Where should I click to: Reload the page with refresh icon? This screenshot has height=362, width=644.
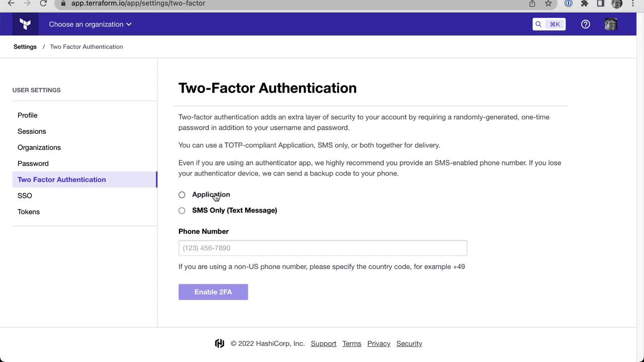click(43, 4)
